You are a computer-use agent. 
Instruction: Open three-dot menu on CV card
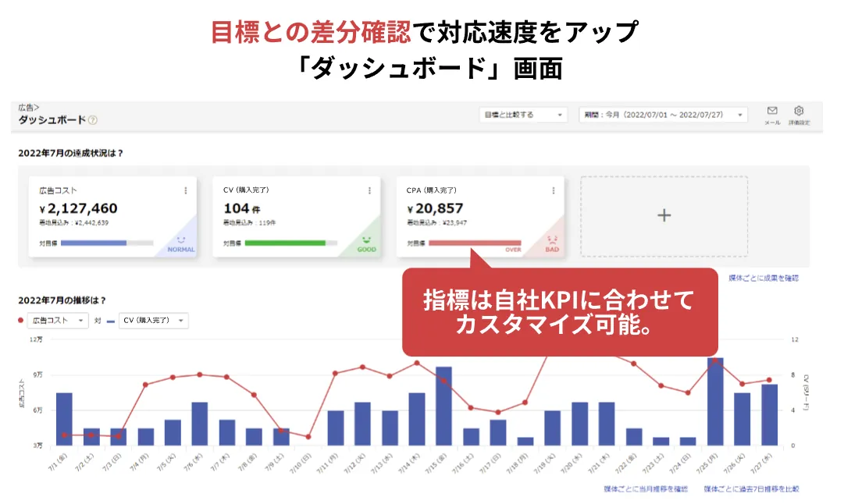tap(369, 190)
